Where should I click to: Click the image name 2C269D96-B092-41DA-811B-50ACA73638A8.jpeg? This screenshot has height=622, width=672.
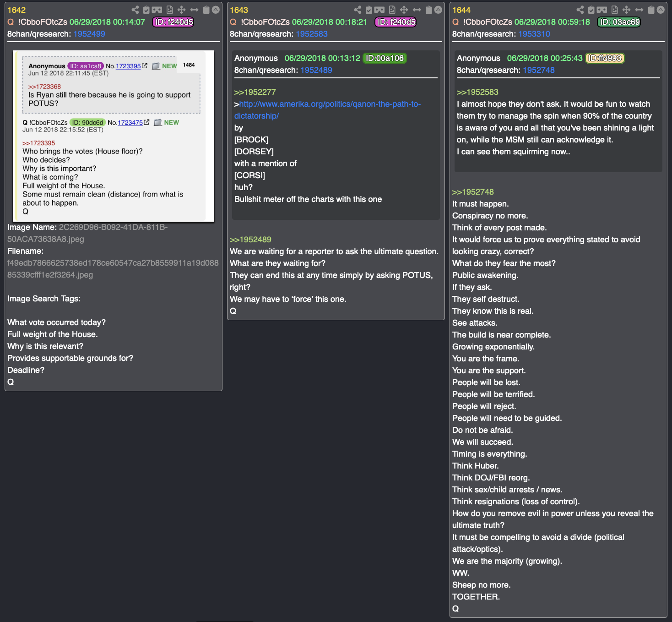87,233
